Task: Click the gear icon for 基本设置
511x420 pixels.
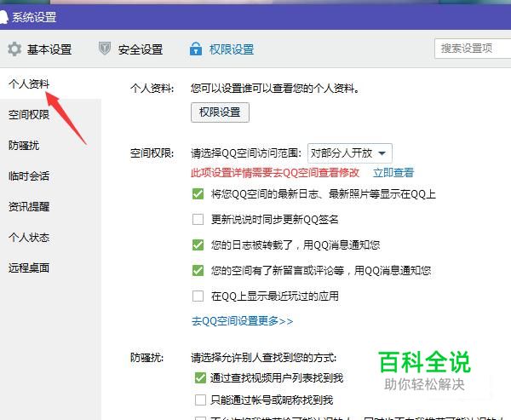Action: pyautogui.click(x=14, y=49)
